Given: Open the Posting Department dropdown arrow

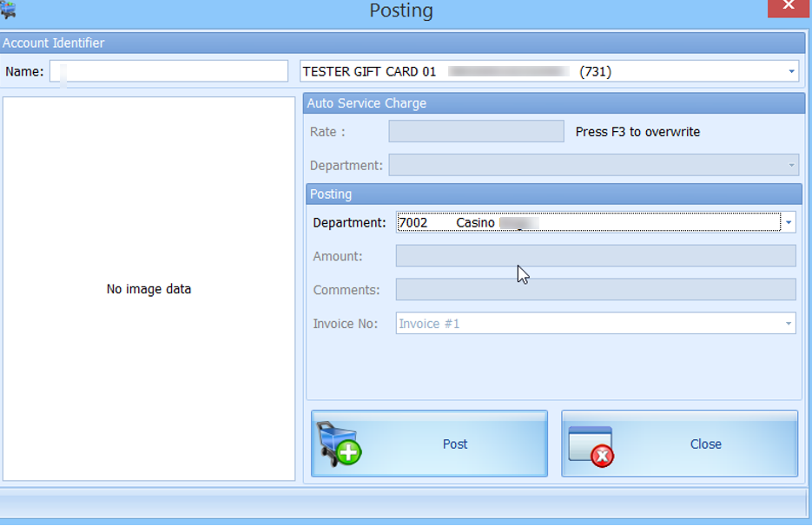Looking at the screenshot, I should coord(790,223).
